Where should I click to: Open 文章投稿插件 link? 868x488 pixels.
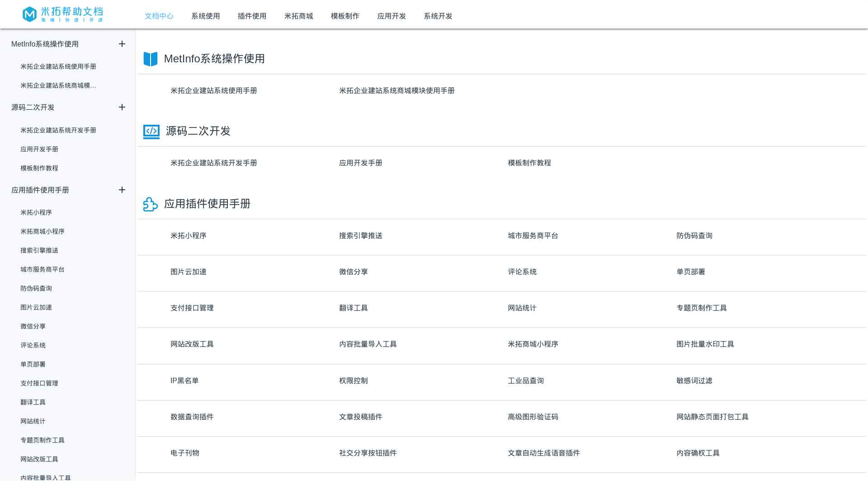[x=361, y=417]
